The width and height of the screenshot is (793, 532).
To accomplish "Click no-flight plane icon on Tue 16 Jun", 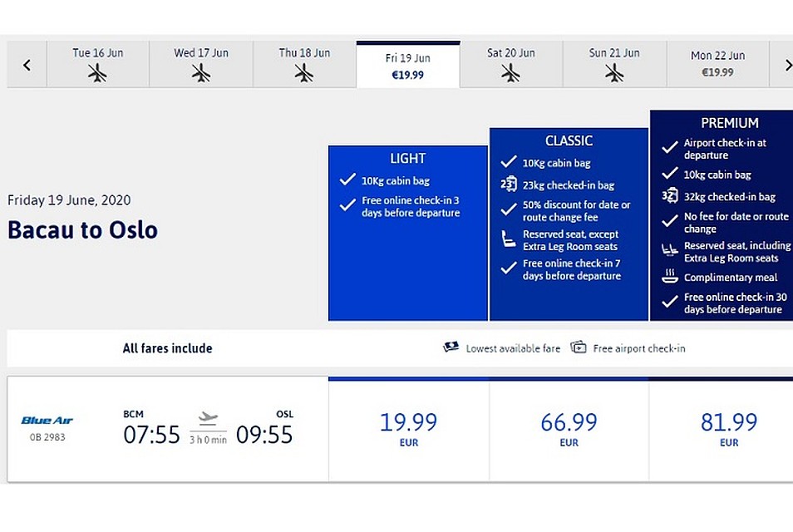I will [x=97, y=73].
